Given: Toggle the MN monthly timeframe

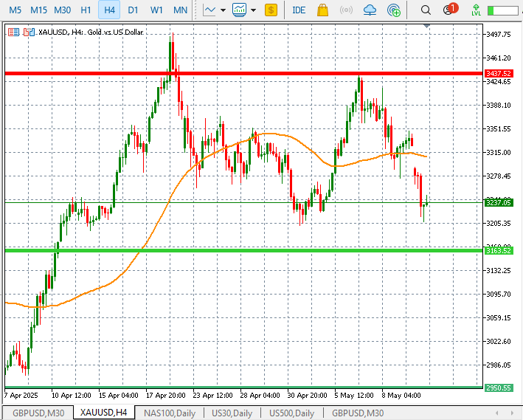Looking at the screenshot, I should coord(180,10).
